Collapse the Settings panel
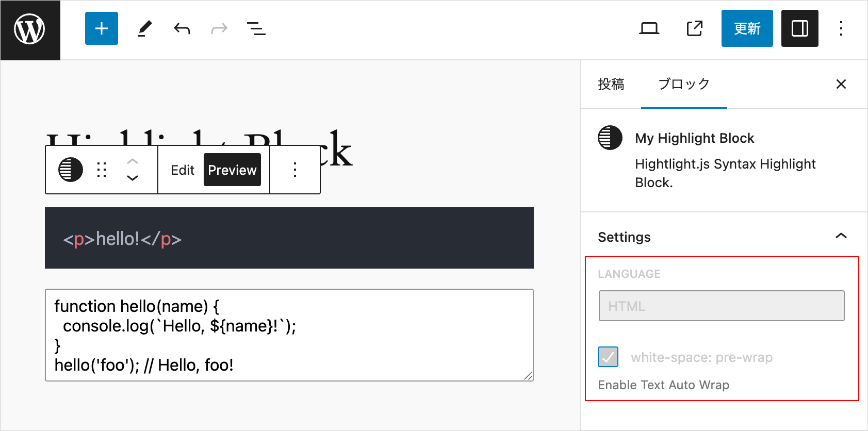 841,236
